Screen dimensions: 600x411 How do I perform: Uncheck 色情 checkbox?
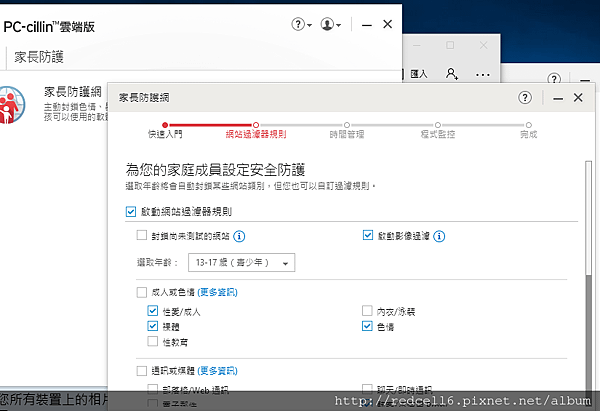(x=367, y=326)
